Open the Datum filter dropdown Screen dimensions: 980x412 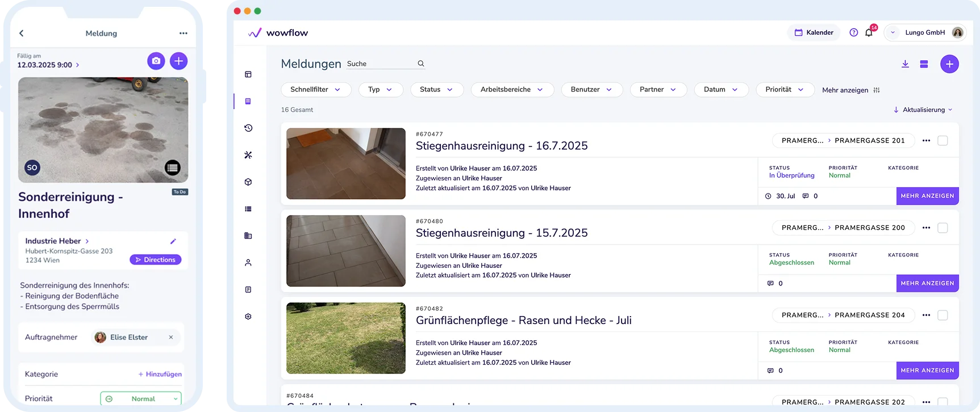click(722, 90)
